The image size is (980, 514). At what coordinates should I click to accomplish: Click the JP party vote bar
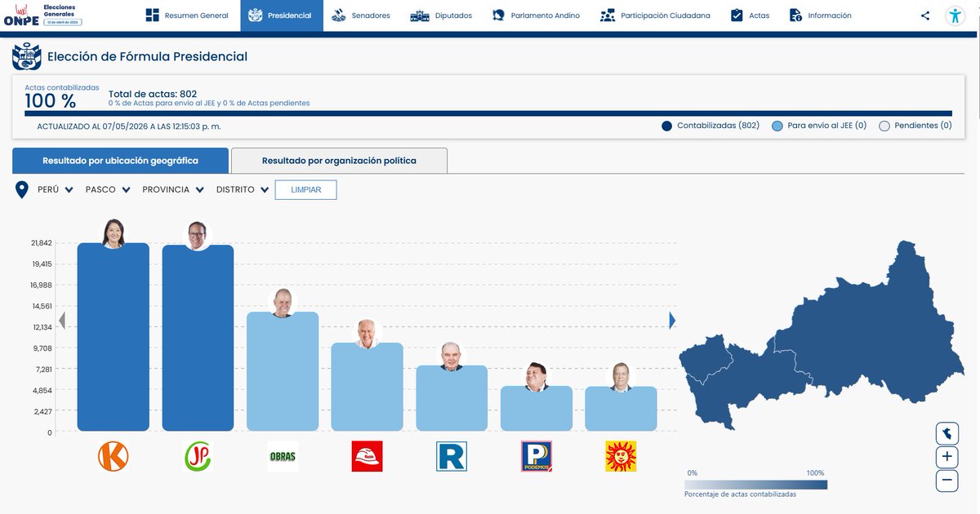coord(198,338)
